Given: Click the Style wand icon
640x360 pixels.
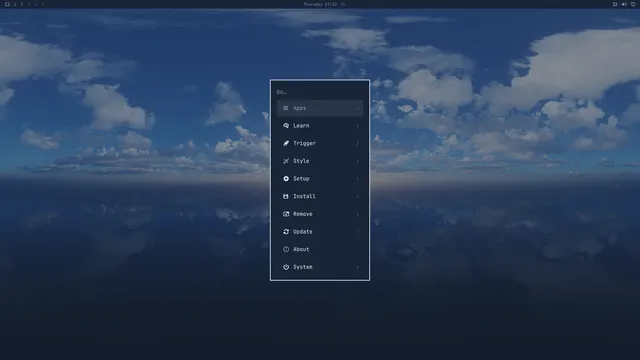Looking at the screenshot, I should 286,161.
